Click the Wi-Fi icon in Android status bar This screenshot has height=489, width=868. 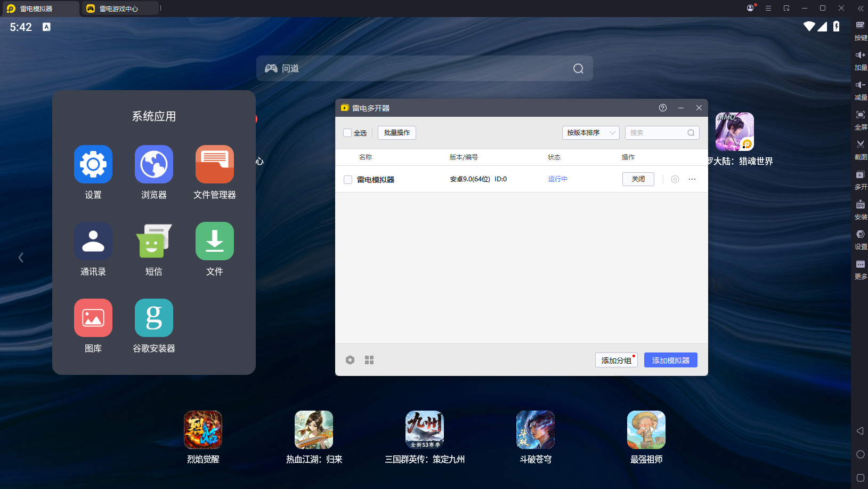(809, 26)
